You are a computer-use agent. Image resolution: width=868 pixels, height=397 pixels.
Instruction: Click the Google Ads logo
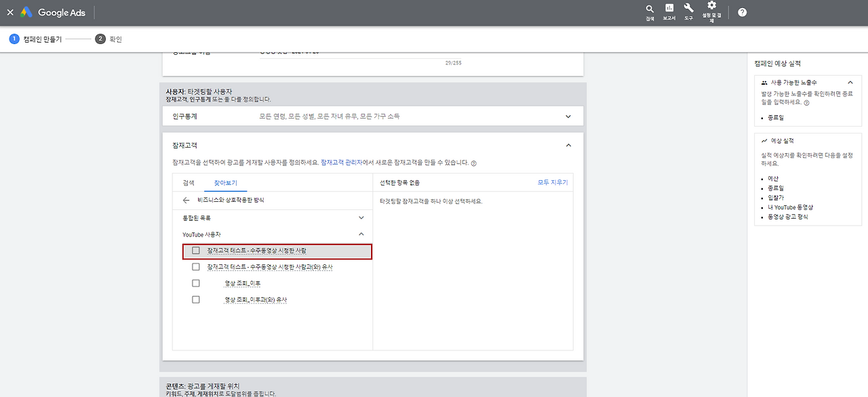click(53, 12)
